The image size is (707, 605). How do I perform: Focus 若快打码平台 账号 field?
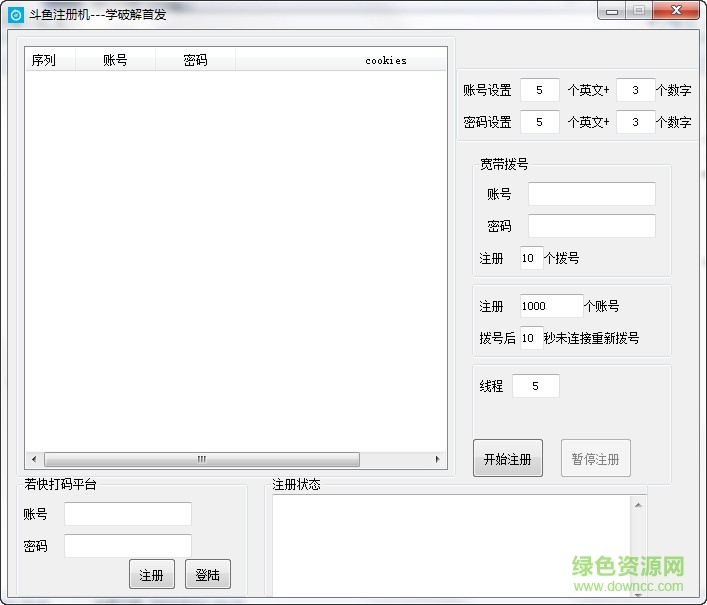tap(128, 514)
